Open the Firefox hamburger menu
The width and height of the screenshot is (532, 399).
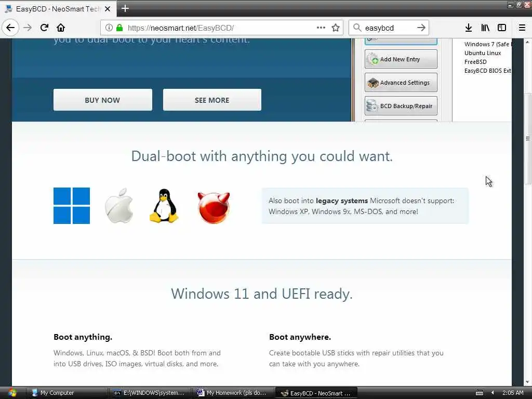(522, 28)
